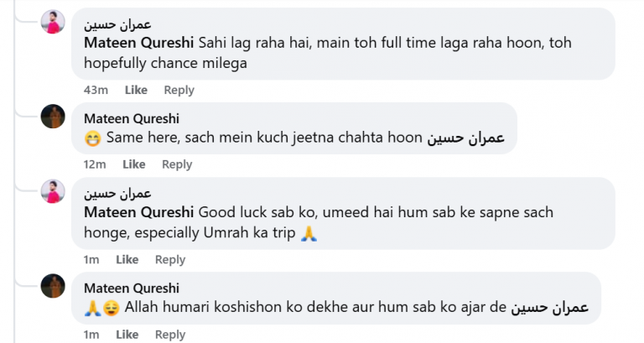Like the Umrah ka trip comment
The width and height of the screenshot is (644, 343).
pos(127,260)
